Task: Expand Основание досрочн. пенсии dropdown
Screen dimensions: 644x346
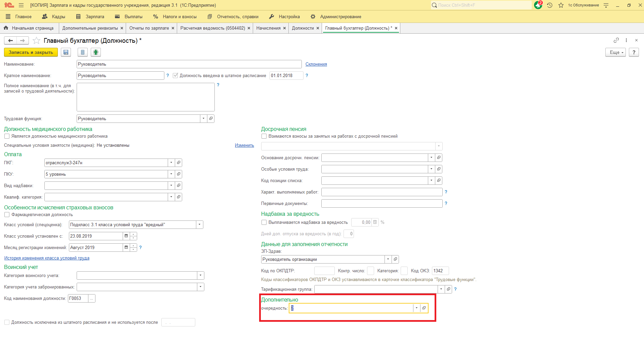Action: [x=431, y=158]
